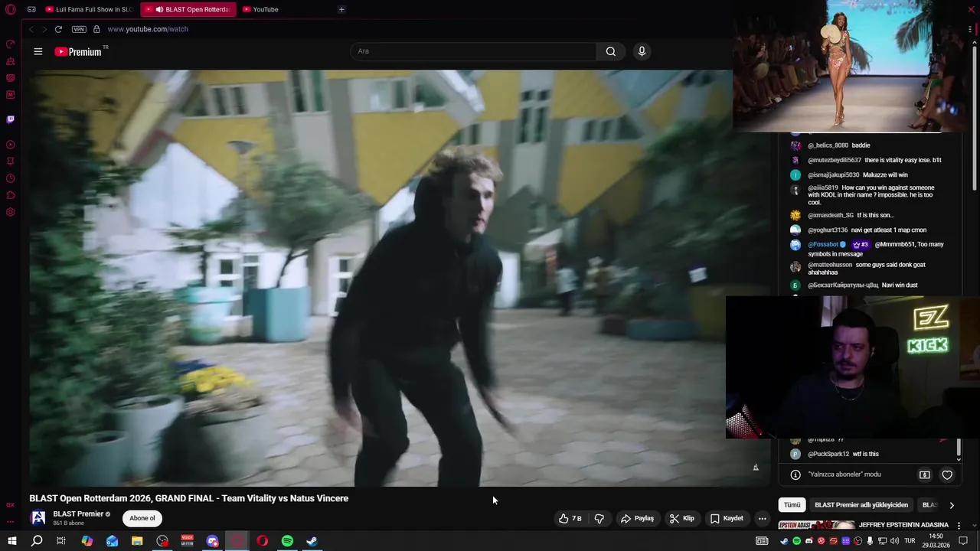Click chat message 'wtf is this'
Image resolution: width=980 pixels, height=551 pixels.
(x=866, y=454)
